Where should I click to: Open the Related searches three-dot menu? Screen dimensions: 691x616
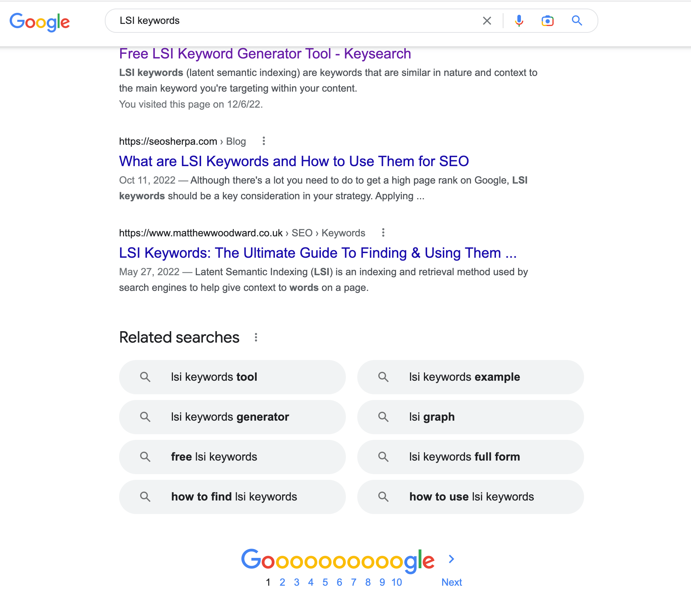click(256, 337)
